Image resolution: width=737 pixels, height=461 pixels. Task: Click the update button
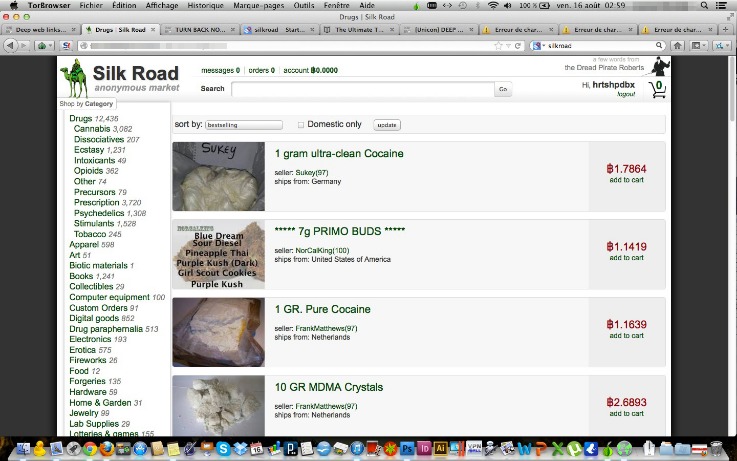387,125
